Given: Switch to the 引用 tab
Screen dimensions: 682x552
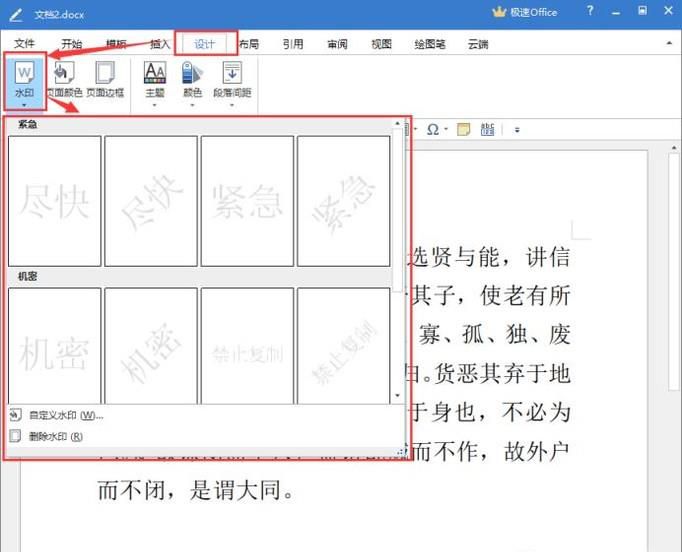Looking at the screenshot, I should [293, 43].
